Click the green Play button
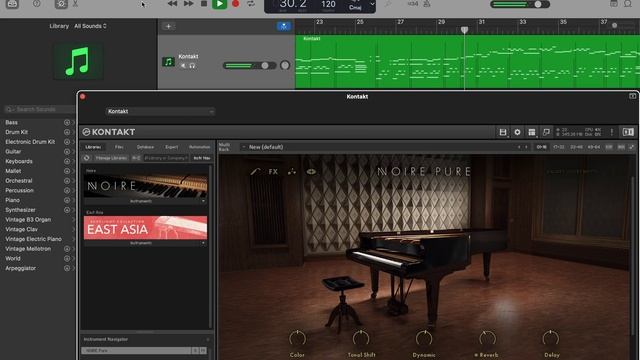The width and height of the screenshot is (640, 360). tap(220, 4)
